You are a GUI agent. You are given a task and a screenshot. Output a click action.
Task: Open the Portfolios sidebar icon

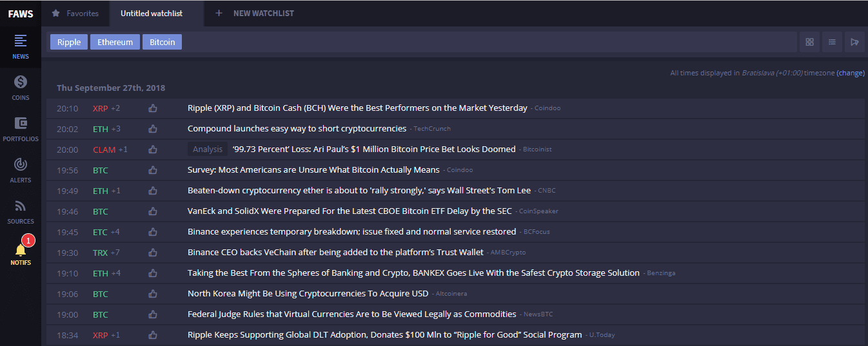click(x=20, y=128)
